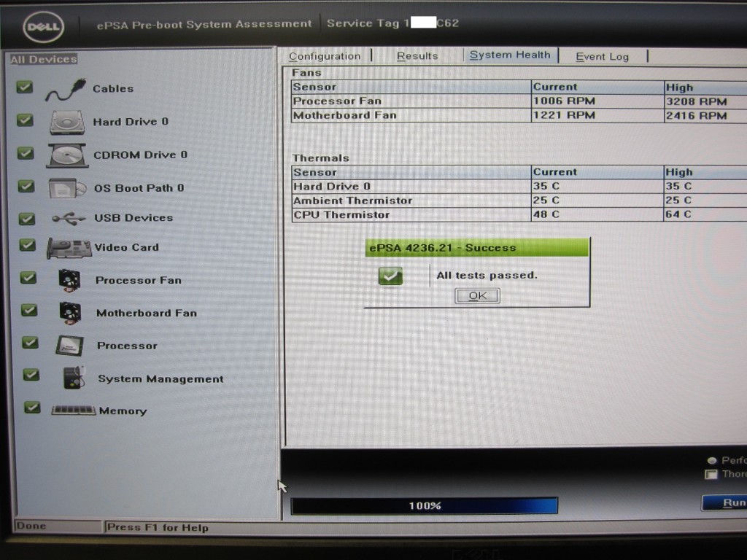Click the Hard Drive 0 thermal sensor row
This screenshot has width=747, height=560.
[519, 186]
